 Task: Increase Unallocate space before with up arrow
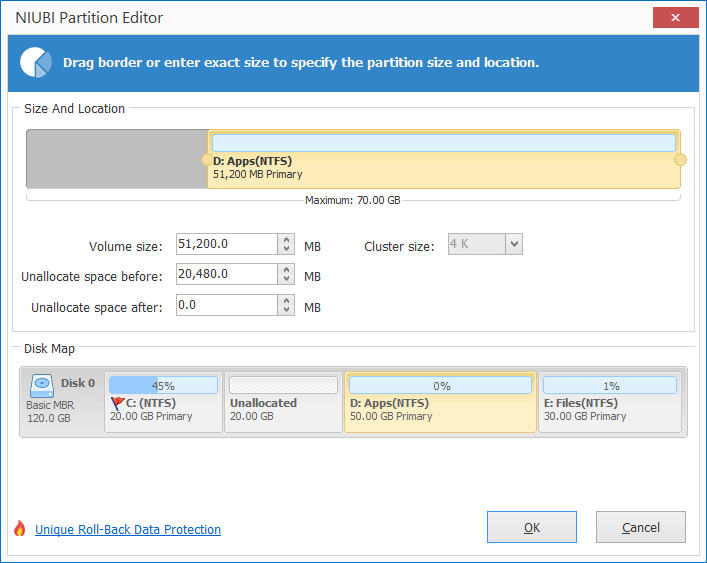286,269
